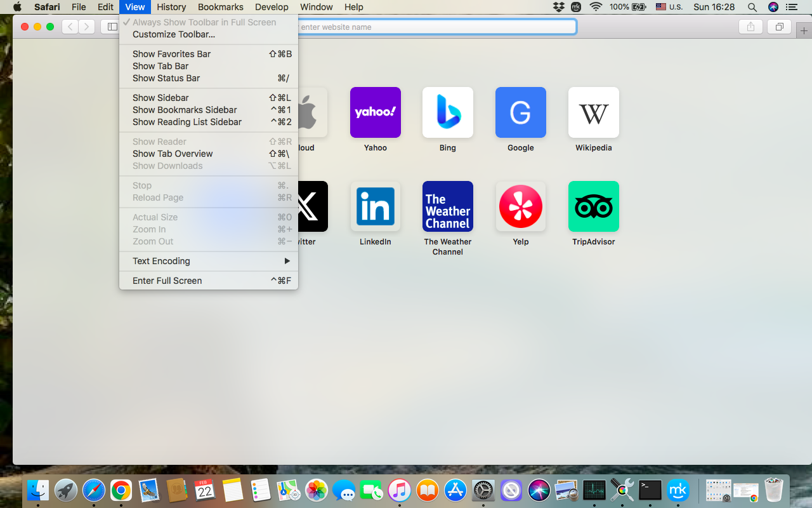Screen dimensions: 812x508
Task: Open the Wikipedia favorite
Action: click(593, 112)
